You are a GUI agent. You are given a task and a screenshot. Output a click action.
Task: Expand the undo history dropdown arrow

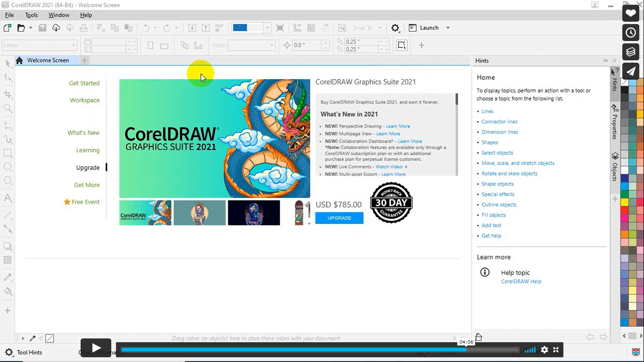coord(155,28)
